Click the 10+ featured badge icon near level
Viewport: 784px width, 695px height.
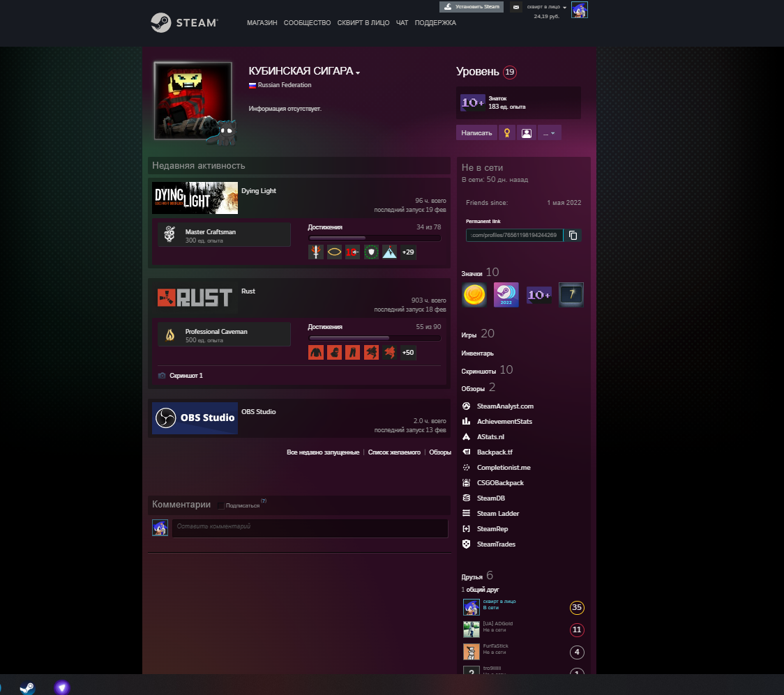(x=472, y=102)
